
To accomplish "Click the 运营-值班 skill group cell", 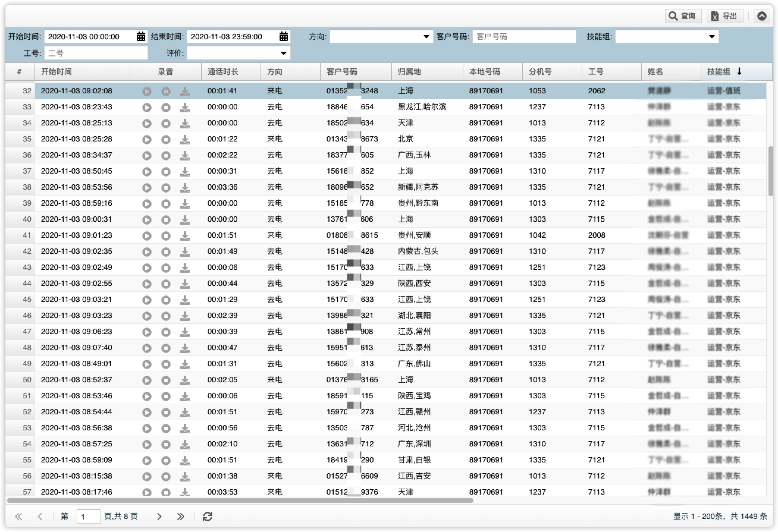I will (724, 91).
